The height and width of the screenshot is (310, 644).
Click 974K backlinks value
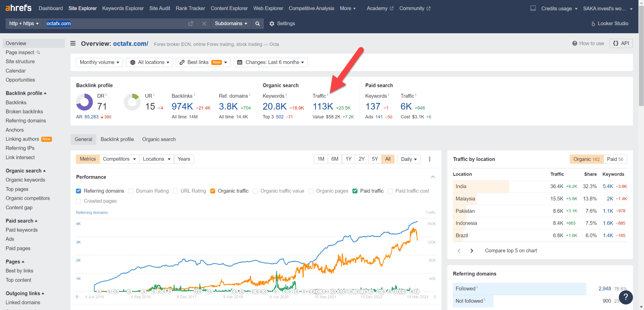[182, 106]
